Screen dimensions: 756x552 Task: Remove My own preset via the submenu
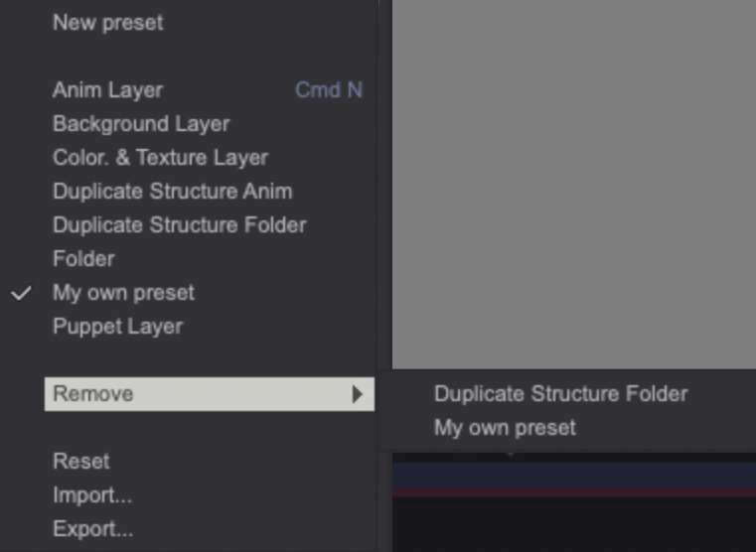coord(505,428)
